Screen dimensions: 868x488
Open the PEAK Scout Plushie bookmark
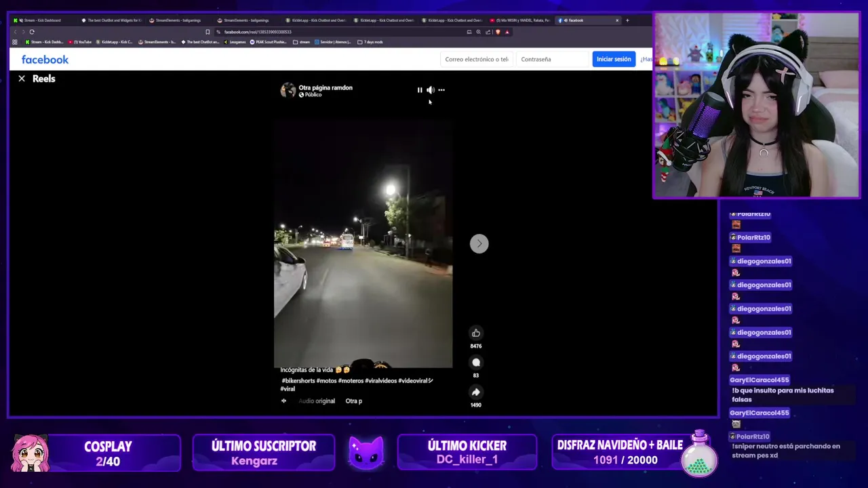(269, 42)
